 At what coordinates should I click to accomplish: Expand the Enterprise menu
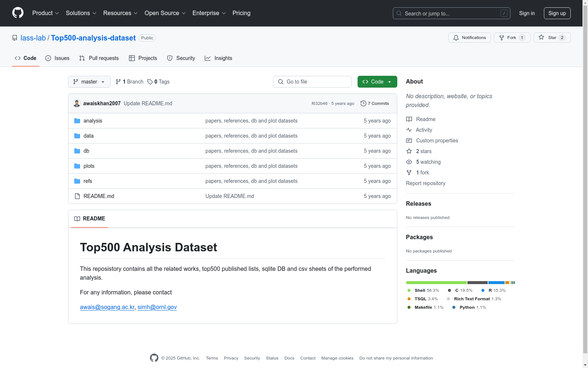(x=209, y=13)
